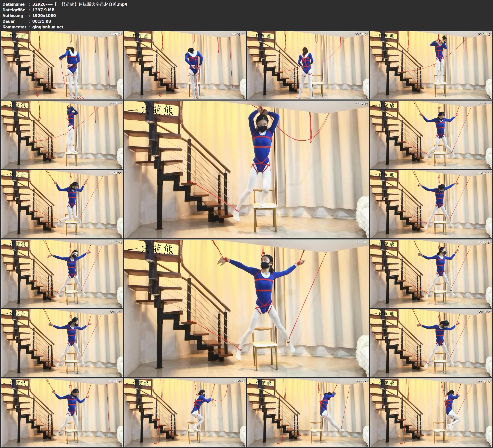493x448 pixels.
Task: Select the thumbnail timestamped 00:08:11
Action: coord(62,135)
